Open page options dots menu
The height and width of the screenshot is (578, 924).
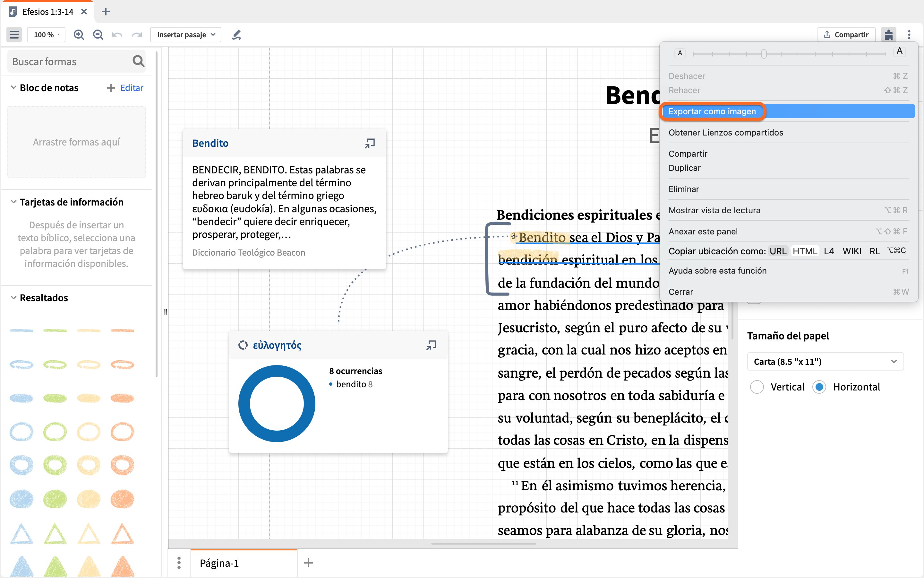179,563
